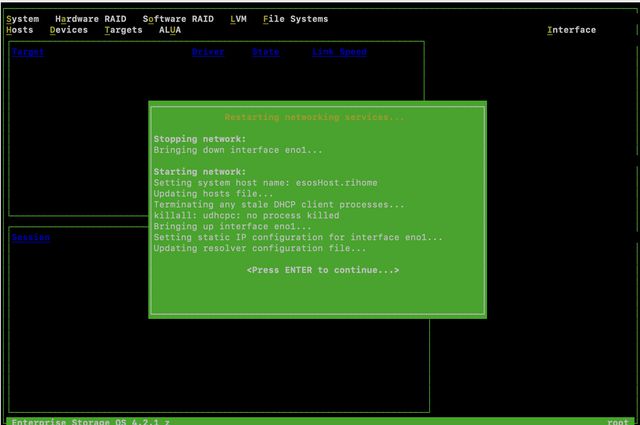Open the ALUA menu
Viewport: 640px width, 425px height.
pyautogui.click(x=170, y=30)
